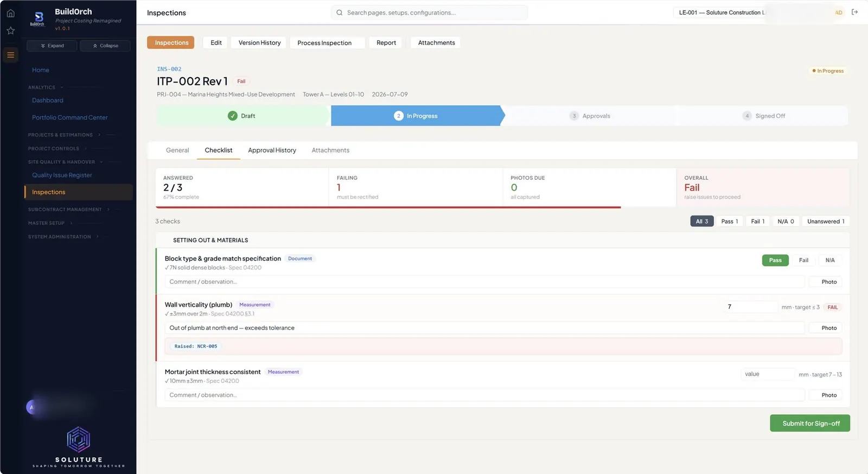
Task: Open the Edit action
Action: 216,43
